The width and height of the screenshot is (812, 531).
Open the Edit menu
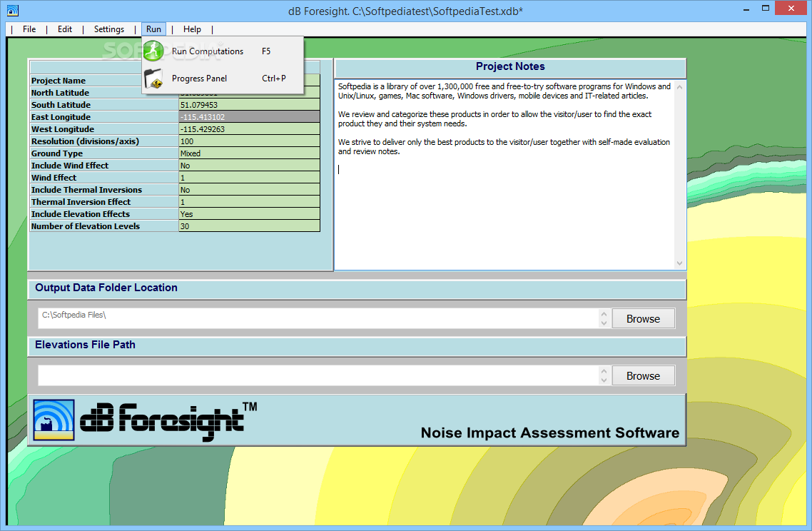point(65,29)
